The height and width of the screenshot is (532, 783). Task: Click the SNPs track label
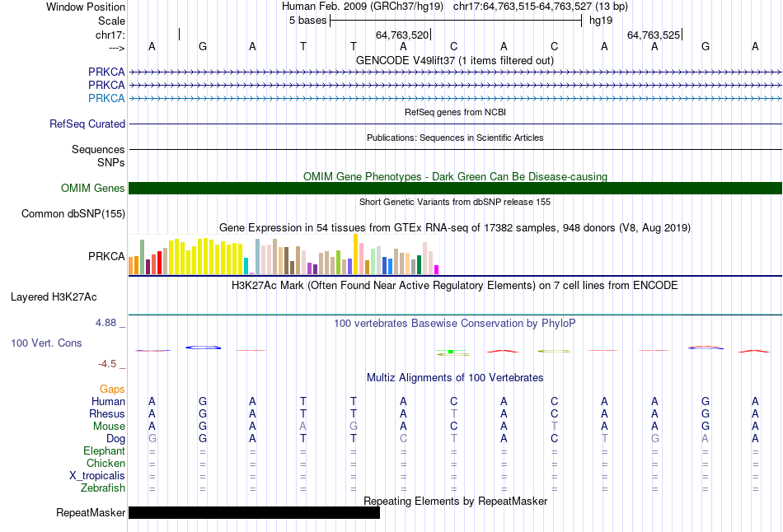point(111,163)
